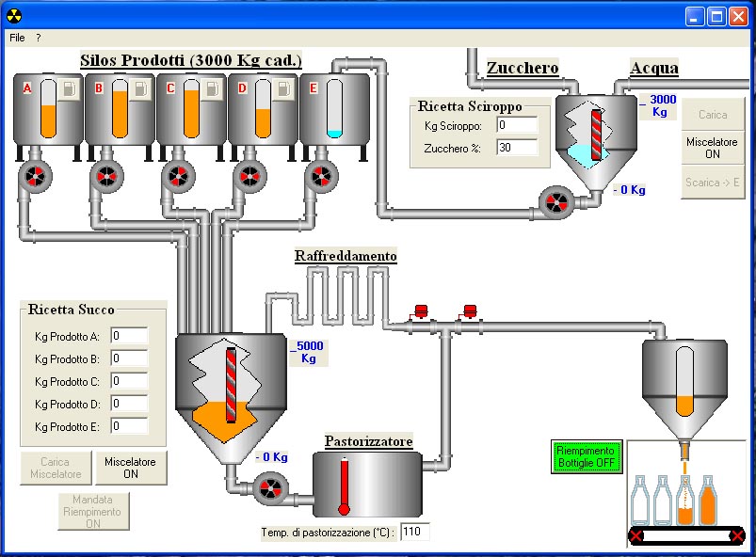The height and width of the screenshot is (557, 756).
Task: Click the radioactive icon in the title bar
Action: (x=12, y=15)
